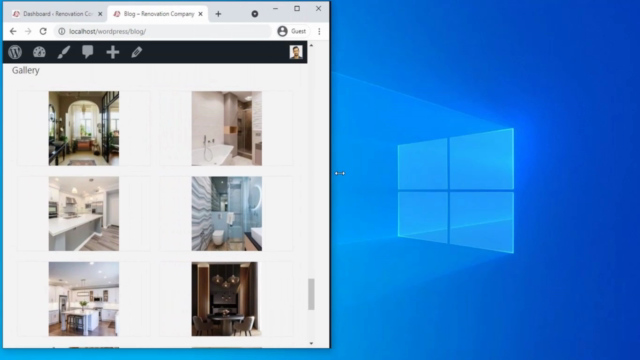Minimize the Chrome window
The image size is (640, 360).
(276, 8)
